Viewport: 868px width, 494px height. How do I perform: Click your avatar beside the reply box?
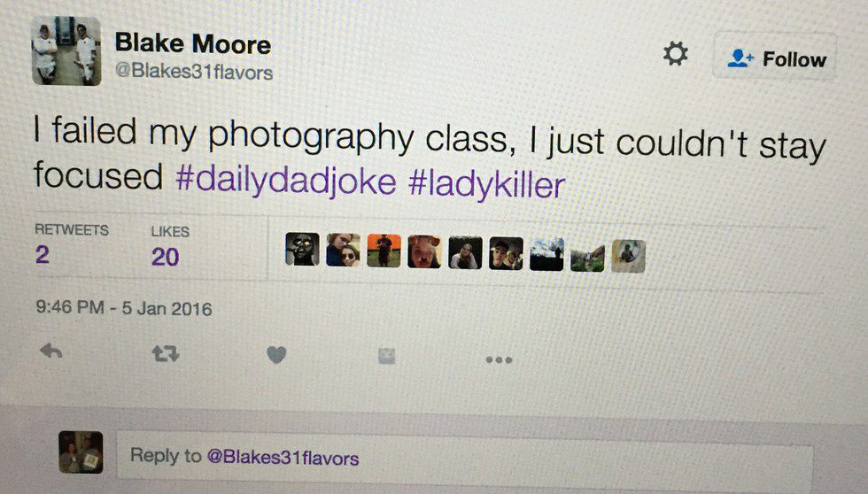81,452
